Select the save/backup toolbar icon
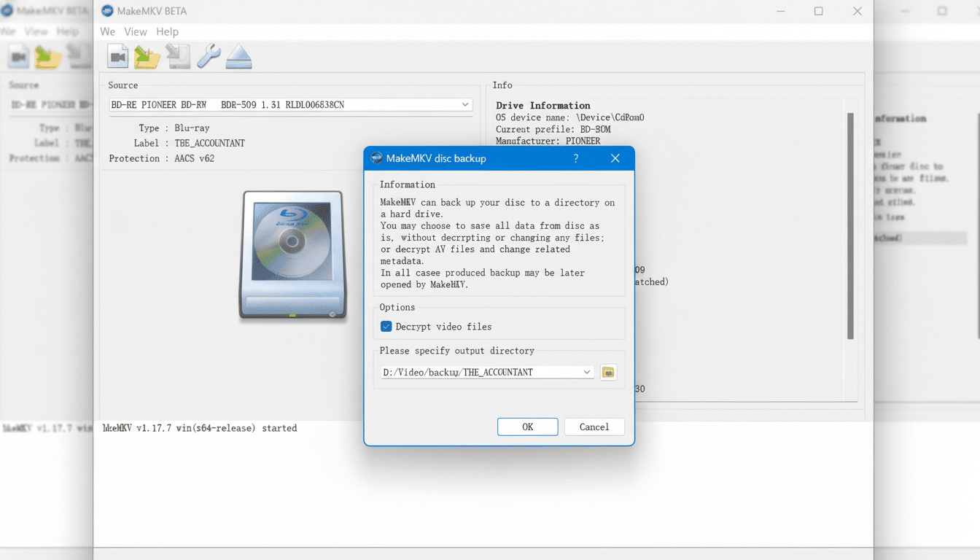Viewport: 980px width, 560px height. 177,56
